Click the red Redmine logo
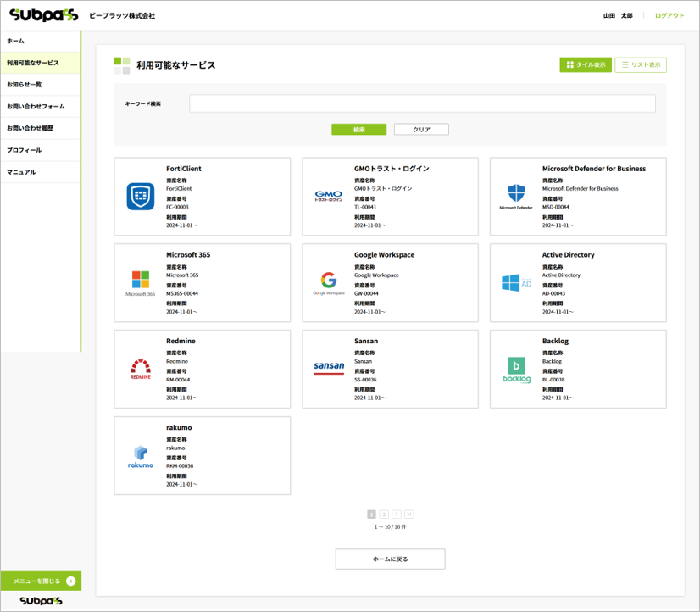The image size is (700, 612). click(x=141, y=370)
